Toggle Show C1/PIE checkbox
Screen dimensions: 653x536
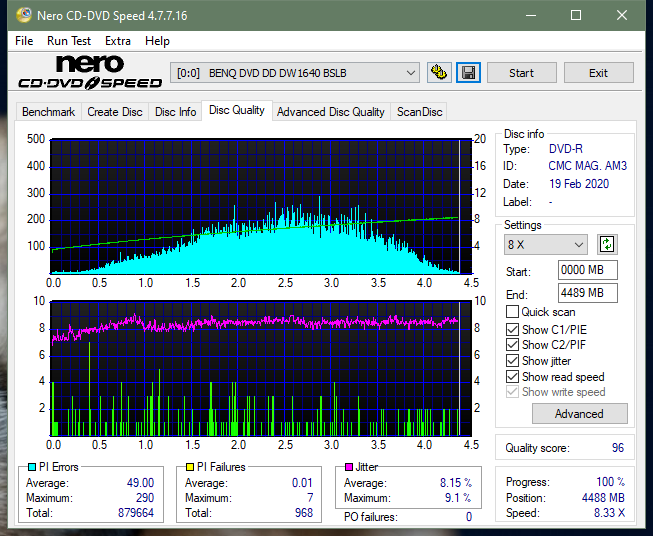click(x=512, y=329)
